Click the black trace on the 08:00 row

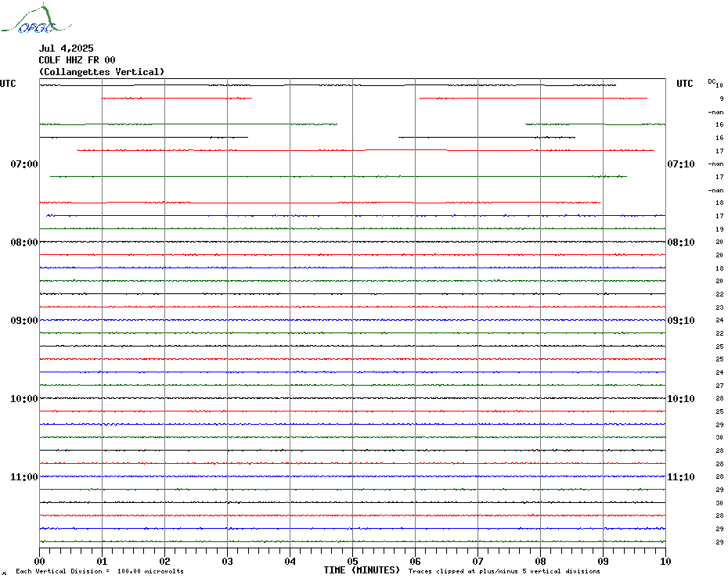352,242
